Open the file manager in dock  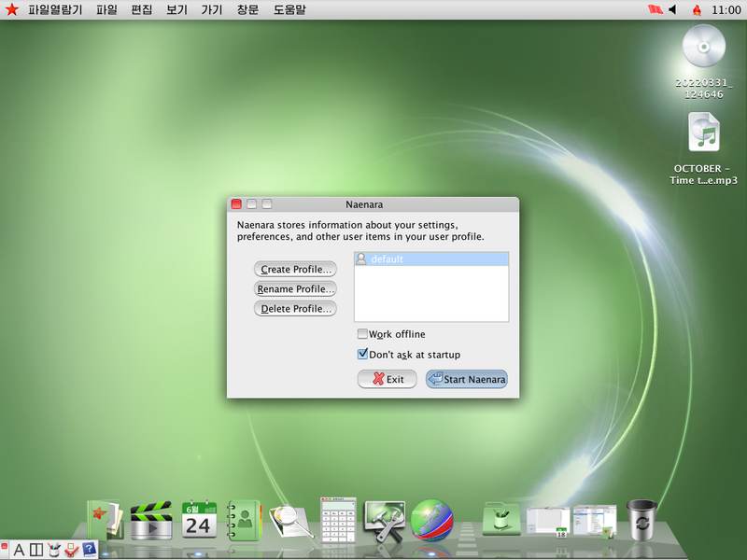[x=106, y=520]
